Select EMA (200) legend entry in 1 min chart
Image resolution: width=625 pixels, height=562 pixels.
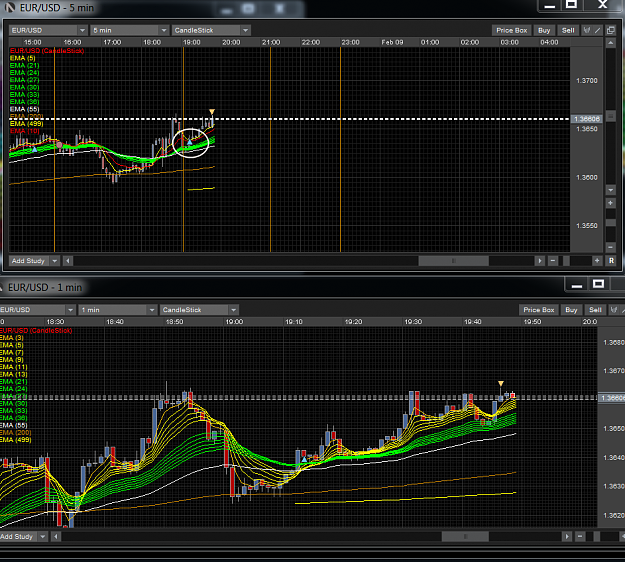coord(16,432)
